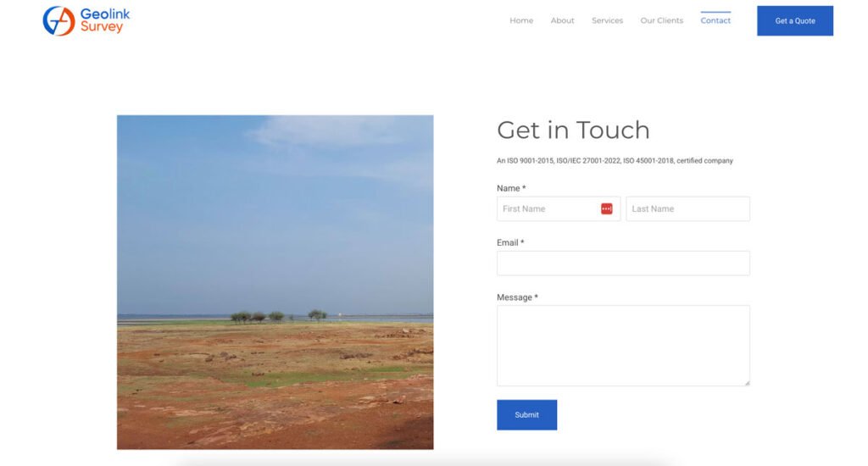The width and height of the screenshot is (868, 466).
Task: Click the Name field label
Action: click(511, 188)
